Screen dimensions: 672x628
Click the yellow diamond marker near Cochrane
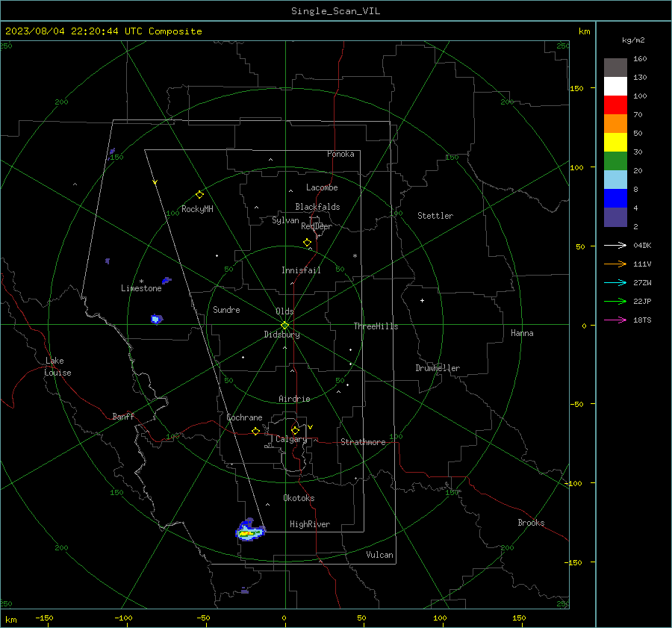tap(255, 431)
